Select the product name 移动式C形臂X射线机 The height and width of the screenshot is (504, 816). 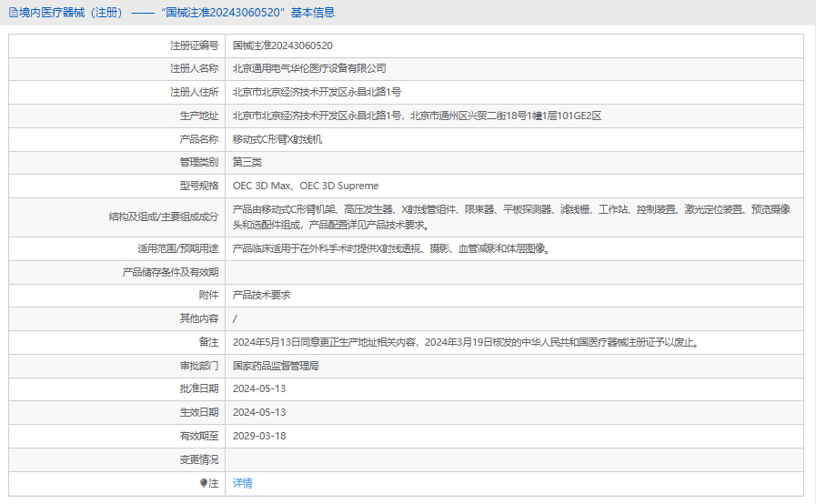[277, 139]
